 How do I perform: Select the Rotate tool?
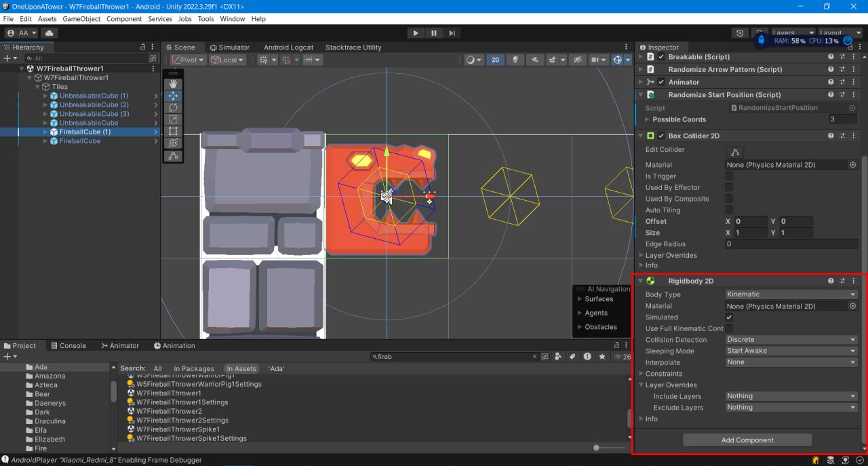pos(173,107)
